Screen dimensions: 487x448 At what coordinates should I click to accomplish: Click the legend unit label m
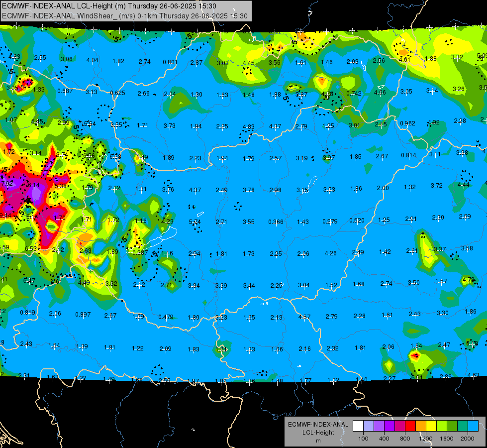point(318,441)
